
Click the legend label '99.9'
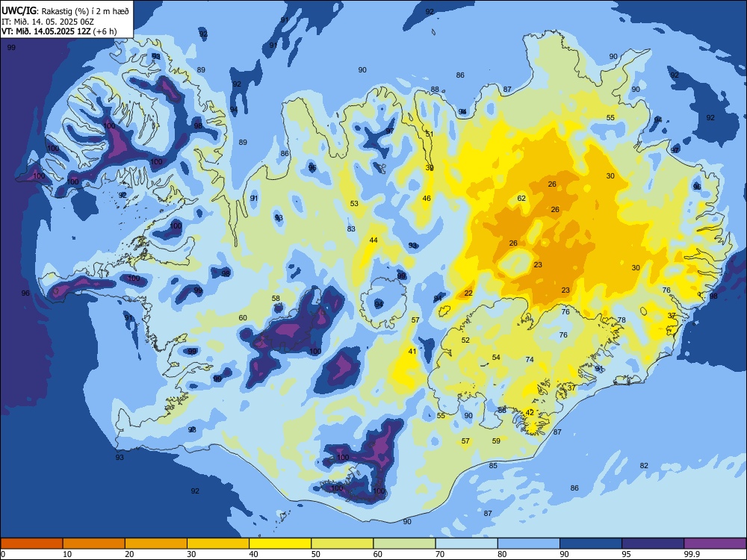tap(691, 554)
